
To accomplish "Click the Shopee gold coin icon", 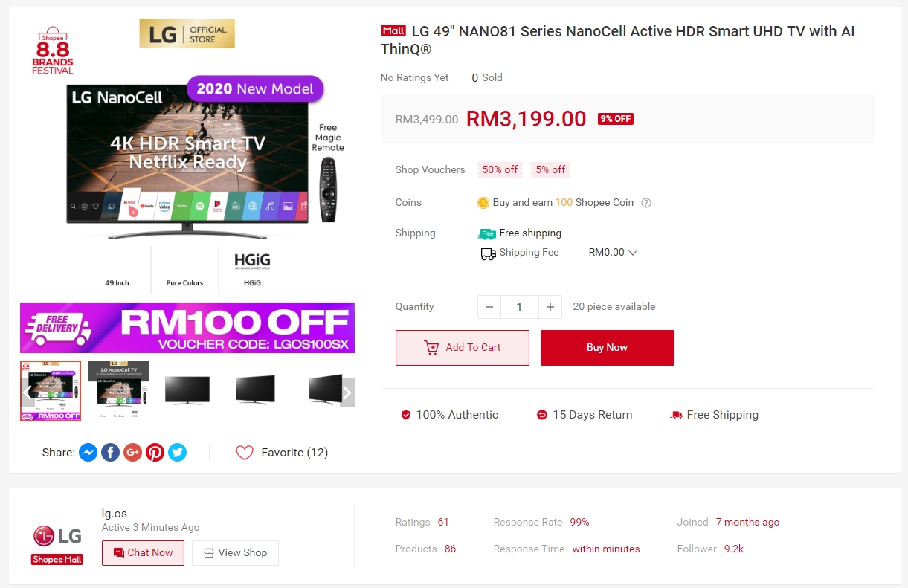I will tap(483, 203).
